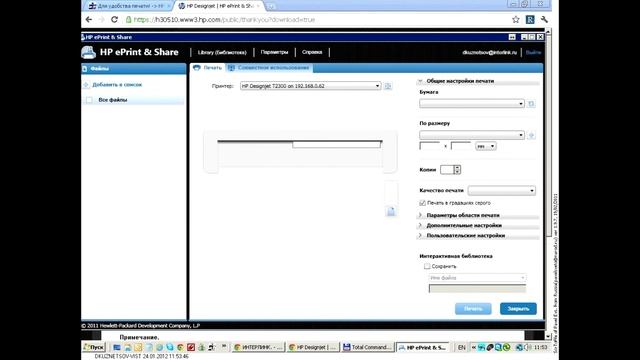Image resolution: width=640 pixels, height=360 pixels.
Task: Tick the Все файлы checkbox
Action: point(89,100)
